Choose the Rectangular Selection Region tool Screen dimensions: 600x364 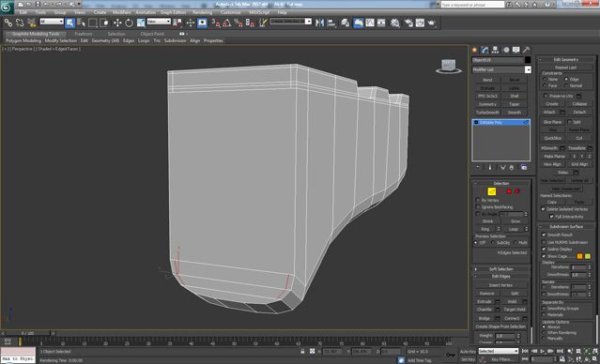click(93, 23)
